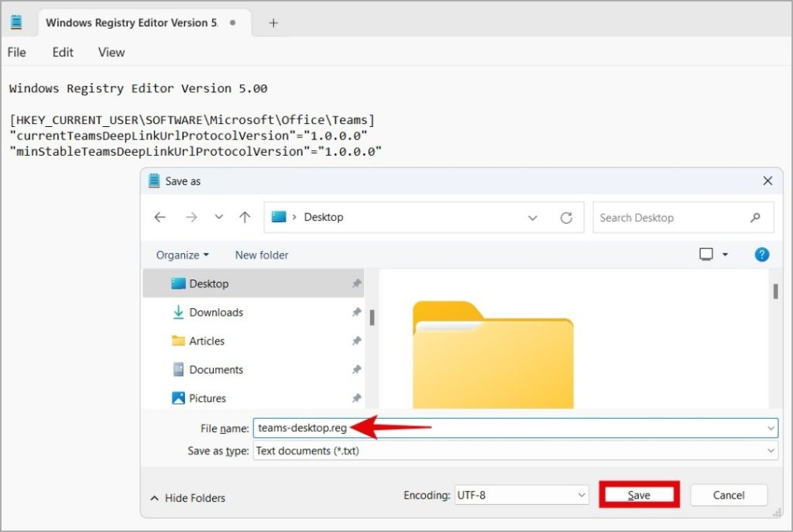Click Save button in Save as dialog
The width and height of the screenshot is (793, 532).
tap(639, 495)
